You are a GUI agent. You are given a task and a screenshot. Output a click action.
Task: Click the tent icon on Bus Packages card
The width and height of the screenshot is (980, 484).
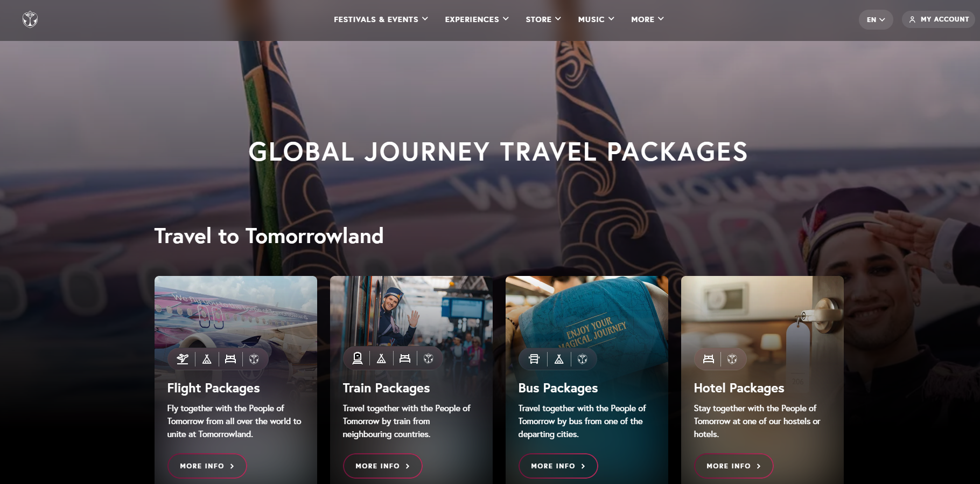[x=559, y=359]
